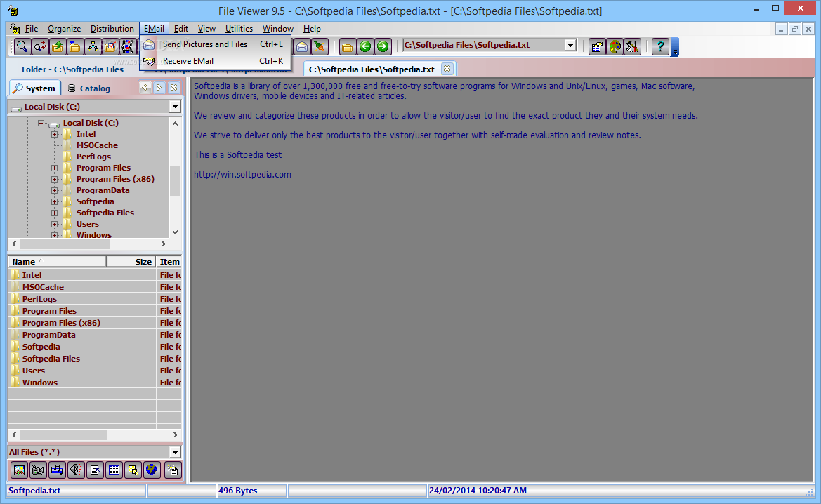Open the Utilities menu
The height and width of the screenshot is (504, 821).
pyautogui.click(x=239, y=29)
